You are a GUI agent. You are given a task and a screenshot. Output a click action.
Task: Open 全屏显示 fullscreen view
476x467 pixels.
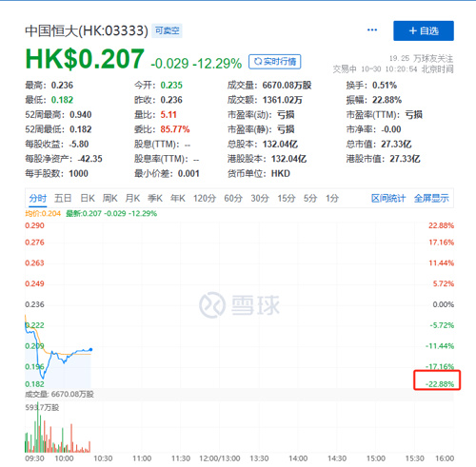click(431, 199)
